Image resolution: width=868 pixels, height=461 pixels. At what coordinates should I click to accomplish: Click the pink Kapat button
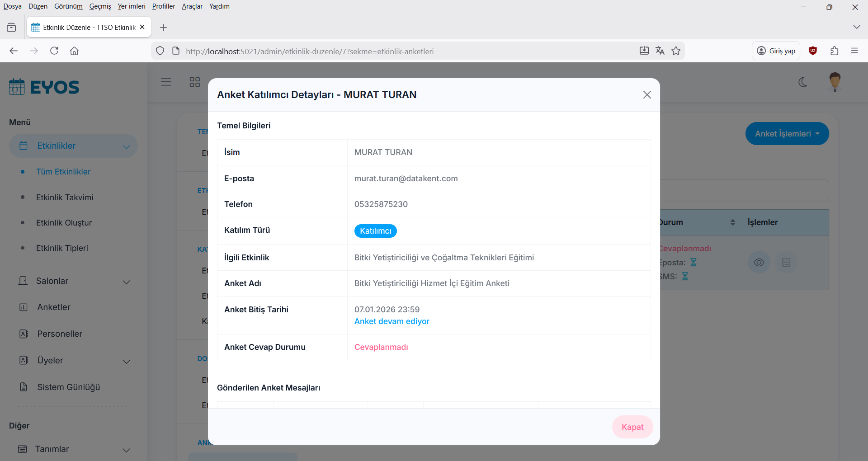point(632,427)
